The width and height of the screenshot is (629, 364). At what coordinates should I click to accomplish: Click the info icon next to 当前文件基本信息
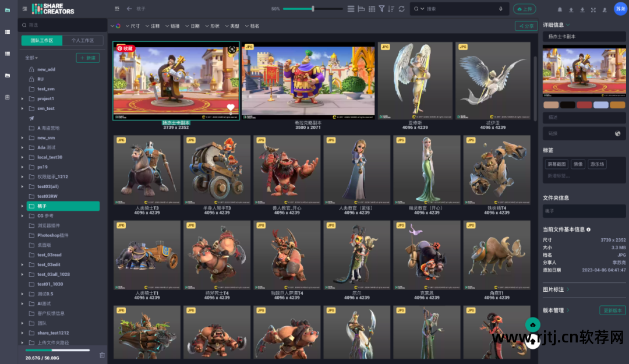[588, 229]
